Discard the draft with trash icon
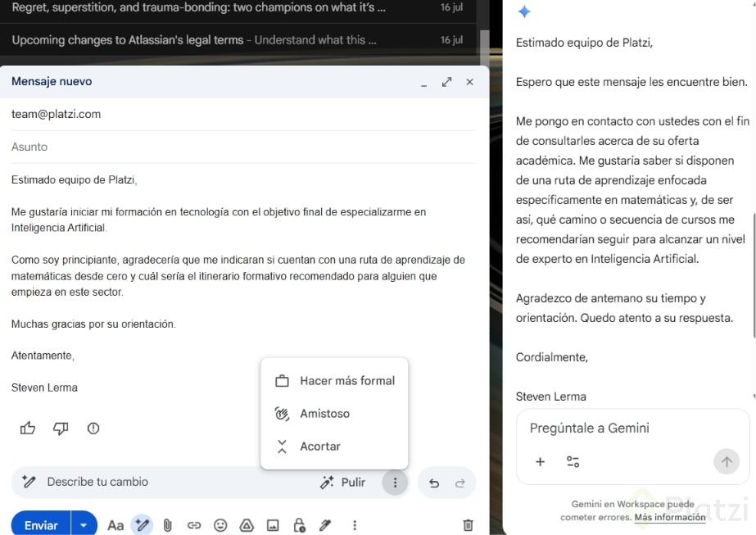Image resolution: width=756 pixels, height=535 pixels. point(468,525)
